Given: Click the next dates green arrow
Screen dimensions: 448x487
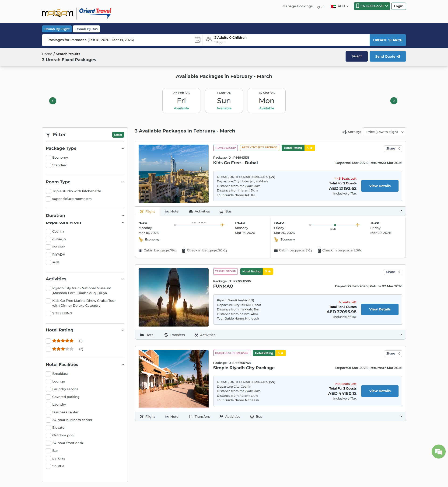Looking at the screenshot, I should coord(393,101).
